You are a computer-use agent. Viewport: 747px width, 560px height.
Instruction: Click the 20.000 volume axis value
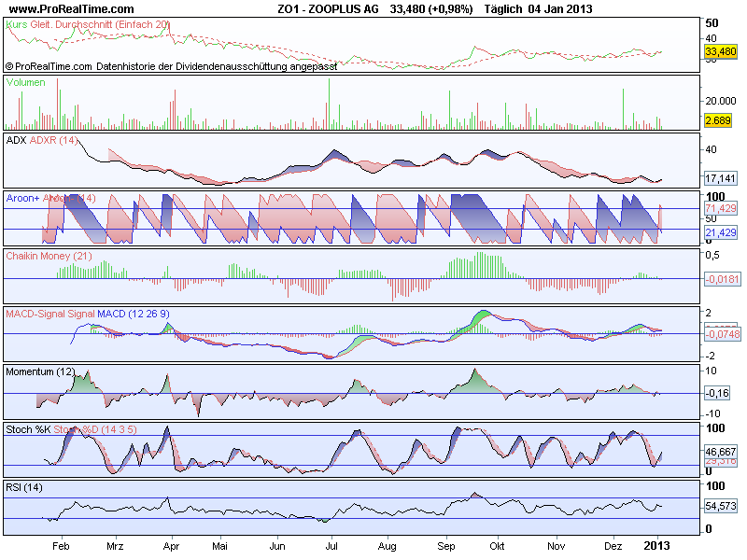[x=721, y=101]
